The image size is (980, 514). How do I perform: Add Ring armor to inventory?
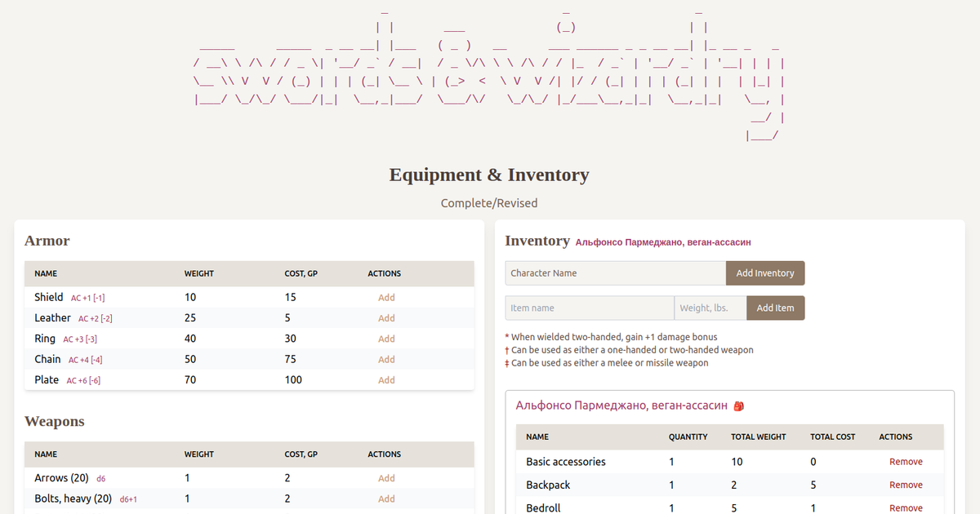pyautogui.click(x=386, y=339)
